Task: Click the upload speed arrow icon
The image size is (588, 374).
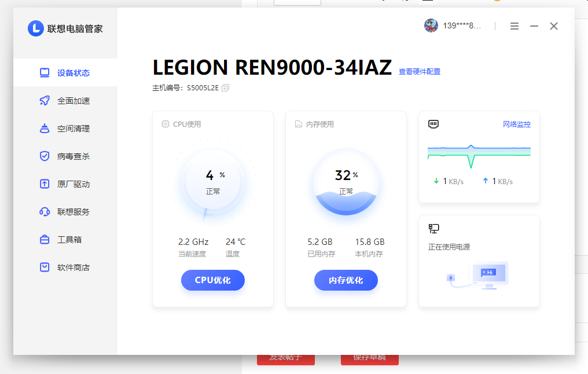Action: tap(485, 181)
